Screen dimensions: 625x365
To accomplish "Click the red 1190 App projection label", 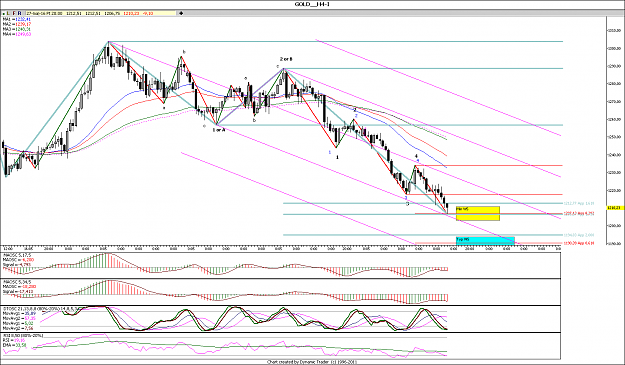I will (x=580, y=243).
